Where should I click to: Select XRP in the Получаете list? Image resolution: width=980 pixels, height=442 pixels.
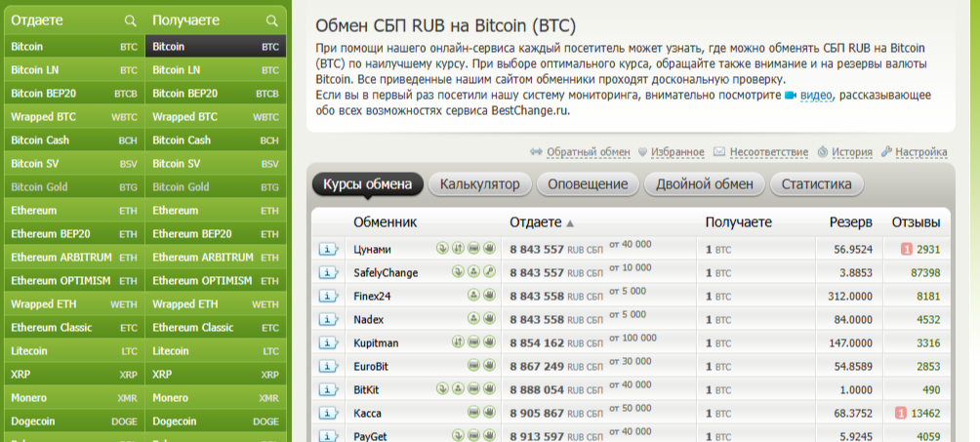(x=216, y=375)
